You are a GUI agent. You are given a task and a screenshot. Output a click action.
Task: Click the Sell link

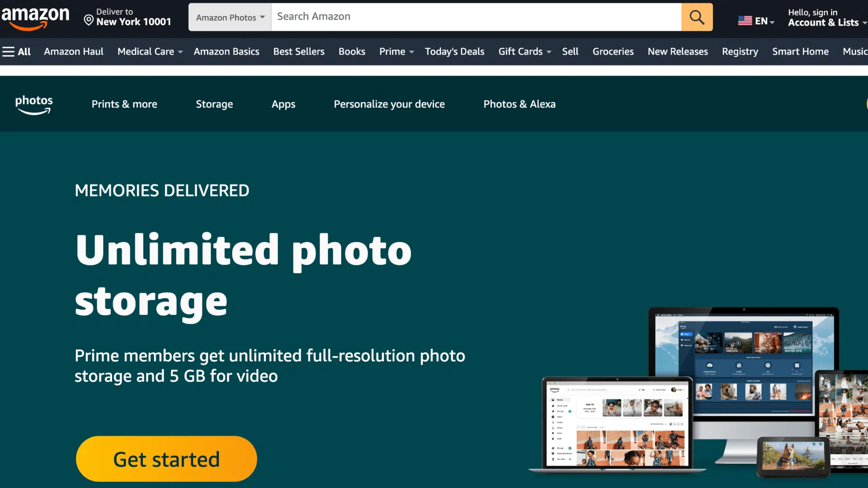[570, 52]
